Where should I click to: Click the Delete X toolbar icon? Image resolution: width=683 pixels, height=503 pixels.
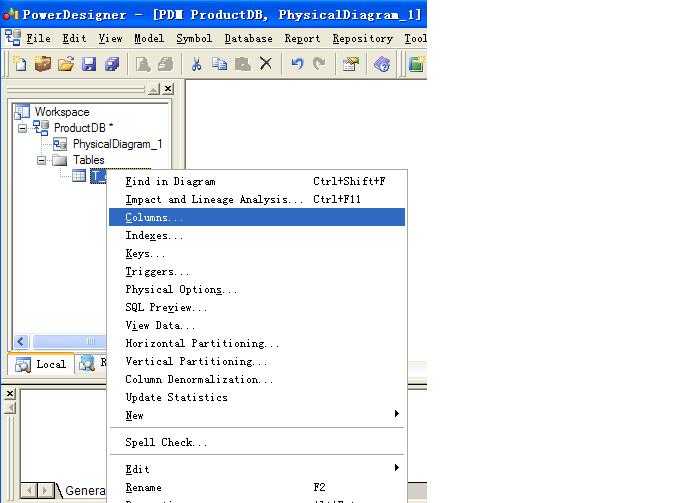266,64
